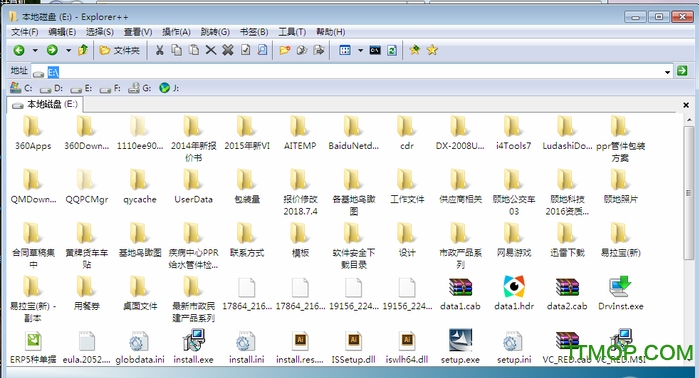
Task: Select the cdr folder
Action: tap(407, 133)
